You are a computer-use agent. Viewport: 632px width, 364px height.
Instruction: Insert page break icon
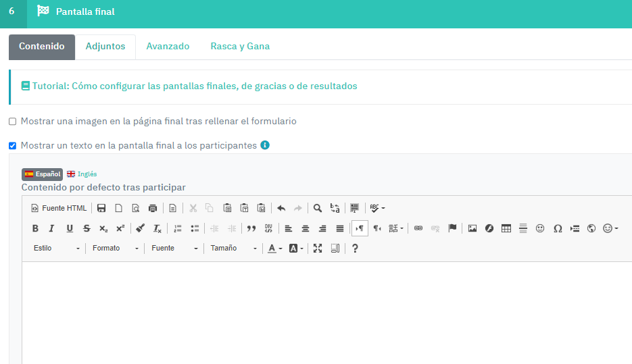[575, 228]
